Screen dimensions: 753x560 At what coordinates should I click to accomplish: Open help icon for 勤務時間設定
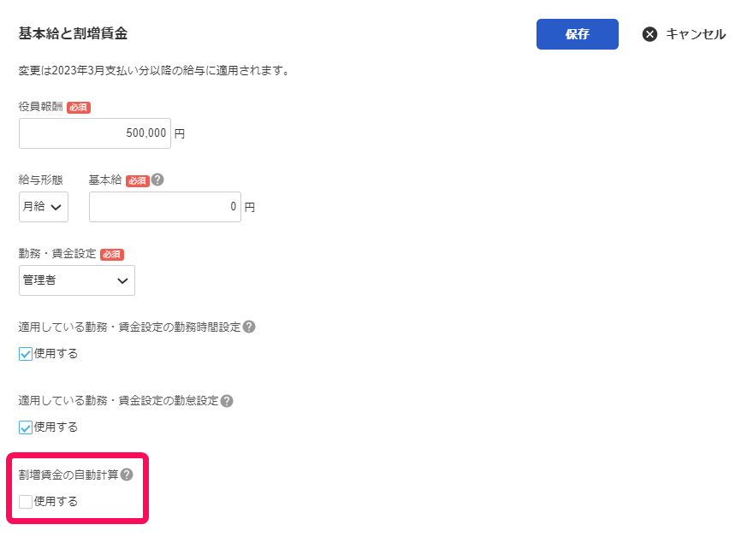coord(249,327)
